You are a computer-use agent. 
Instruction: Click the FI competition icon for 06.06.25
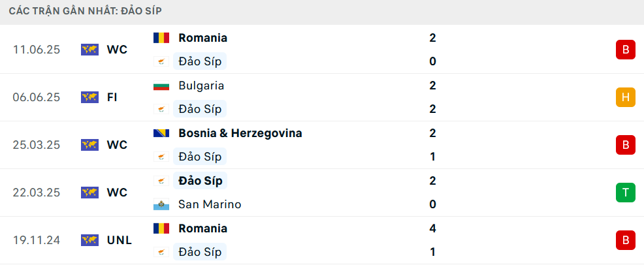[89, 97]
